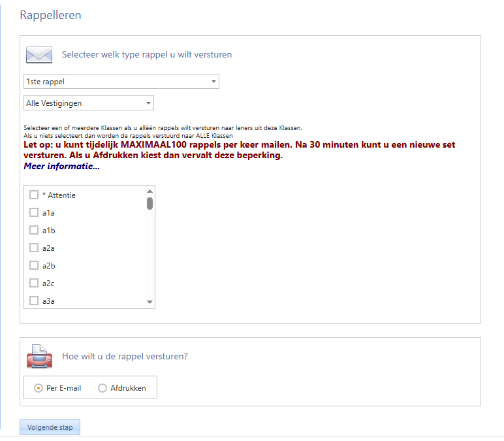Choose the 'Per E-mail' radio option

coord(39,388)
